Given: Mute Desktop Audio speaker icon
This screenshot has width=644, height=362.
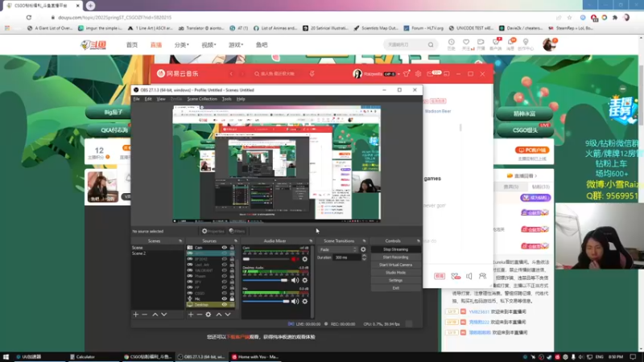Looking at the screenshot, I should pyautogui.click(x=295, y=280).
